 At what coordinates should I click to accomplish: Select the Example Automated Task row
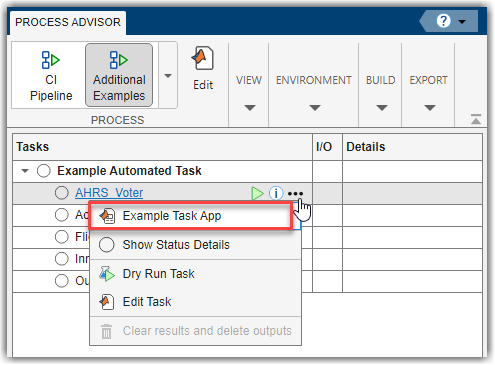tap(163, 171)
